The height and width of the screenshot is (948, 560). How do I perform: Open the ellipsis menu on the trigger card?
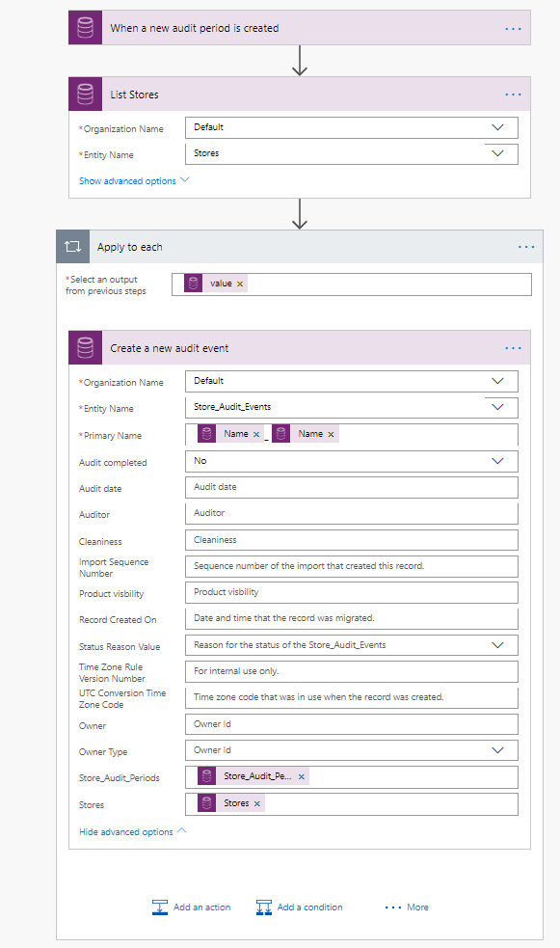coord(513,28)
